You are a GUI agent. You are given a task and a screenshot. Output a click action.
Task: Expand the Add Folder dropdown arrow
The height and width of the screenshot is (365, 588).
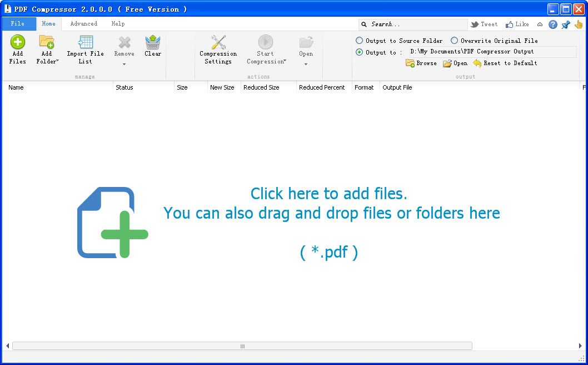point(58,61)
